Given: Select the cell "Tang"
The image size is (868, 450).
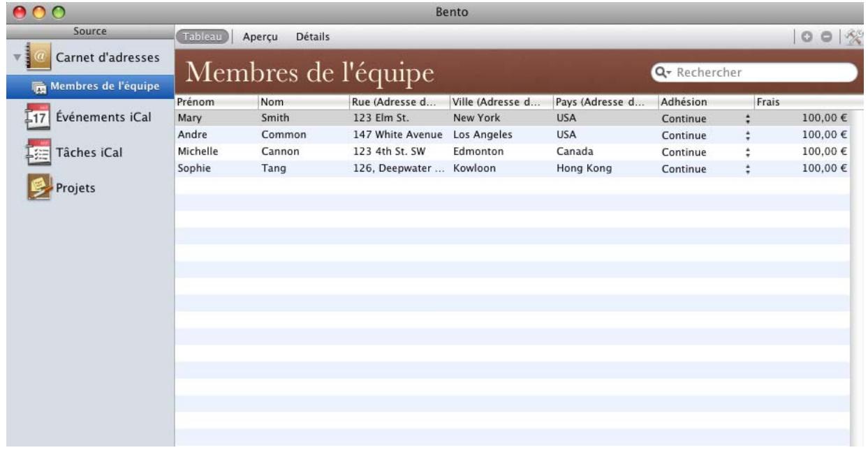Looking at the screenshot, I should [x=303, y=169].
